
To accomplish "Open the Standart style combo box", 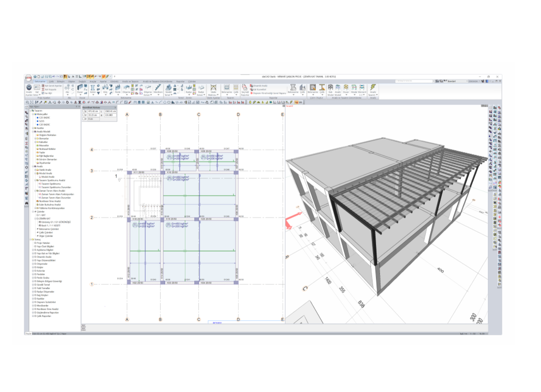I will tap(456, 81).
